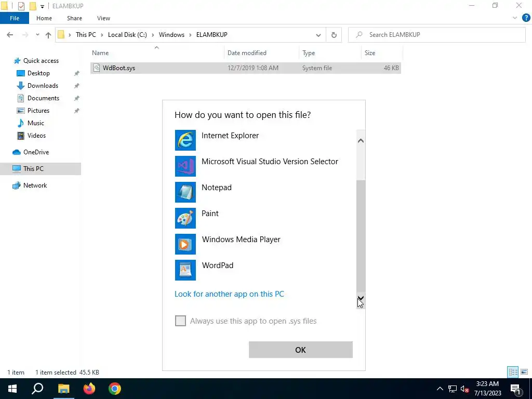Screen dimensions: 532x399
Task: Choose the WordPad app icon
Action: pos(185,270)
